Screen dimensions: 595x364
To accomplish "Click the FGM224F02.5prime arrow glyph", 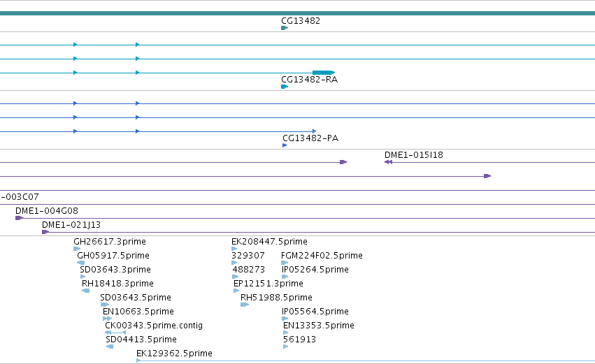I will (x=285, y=263).
